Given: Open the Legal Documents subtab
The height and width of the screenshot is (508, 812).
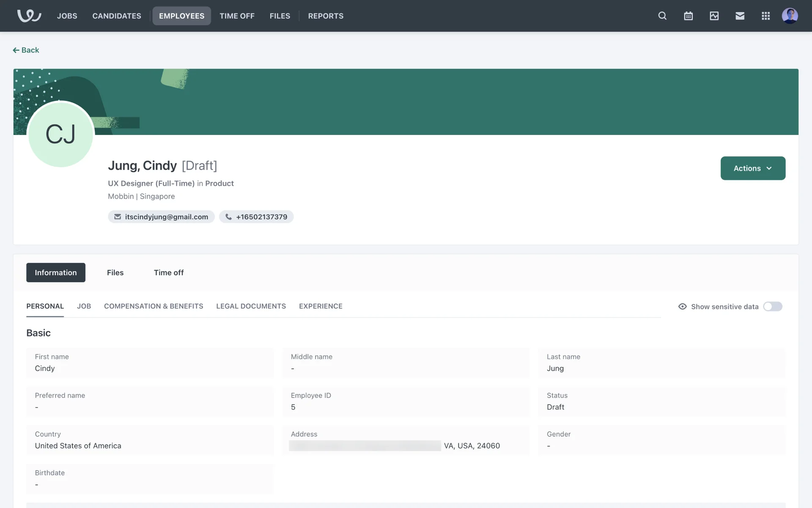Looking at the screenshot, I should (251, 306).
